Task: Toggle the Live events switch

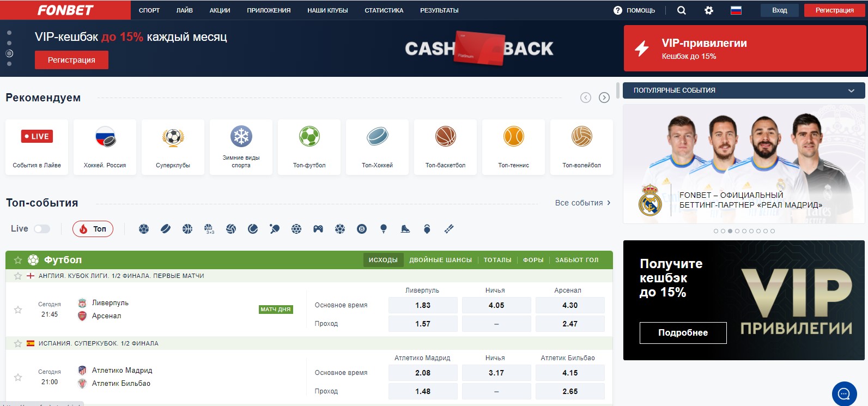Action: (42, 229)
